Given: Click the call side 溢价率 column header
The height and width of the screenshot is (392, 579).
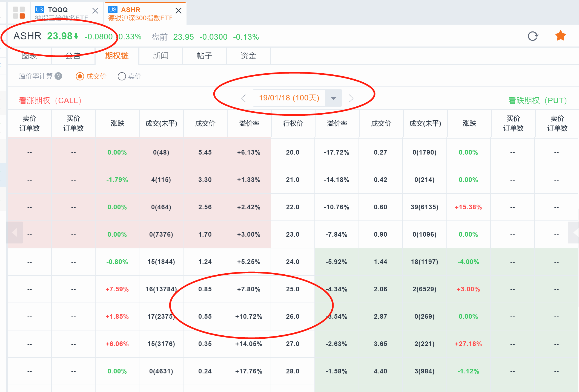Looking at the screenshot, I should (x=249, y=123).
